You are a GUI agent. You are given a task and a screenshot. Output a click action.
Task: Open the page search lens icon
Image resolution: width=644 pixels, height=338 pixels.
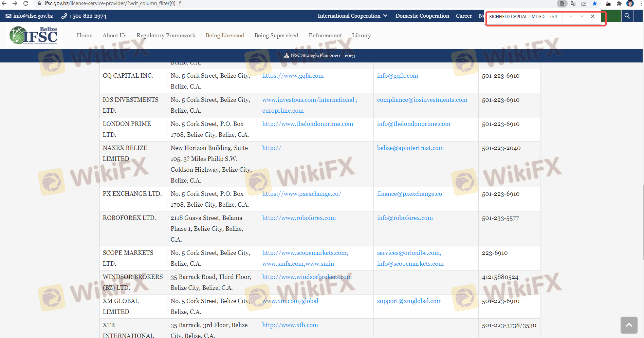pyautogui.click(x=562, y=3)
